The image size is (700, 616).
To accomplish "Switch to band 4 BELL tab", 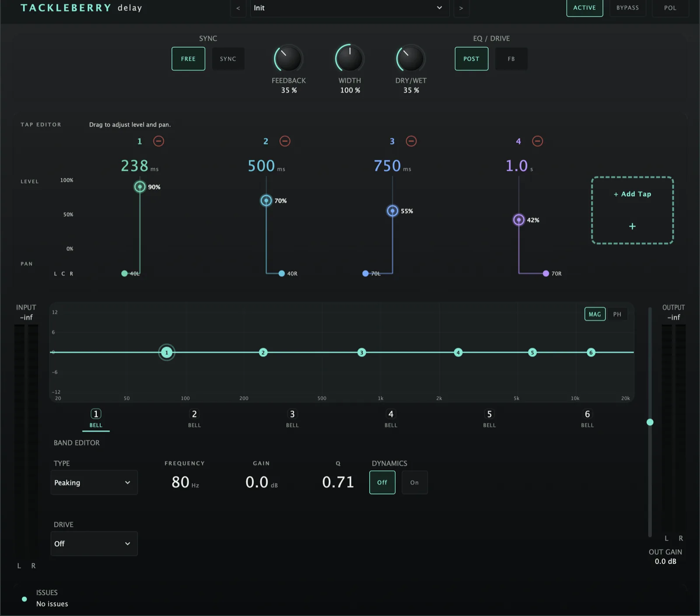I will pyautogui.click(x=391, y=419).
